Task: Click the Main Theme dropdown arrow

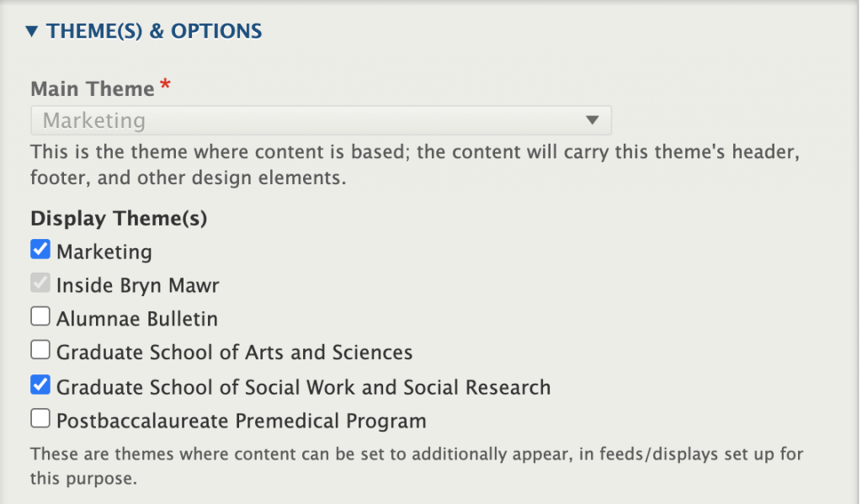Action: coord(592,120)
